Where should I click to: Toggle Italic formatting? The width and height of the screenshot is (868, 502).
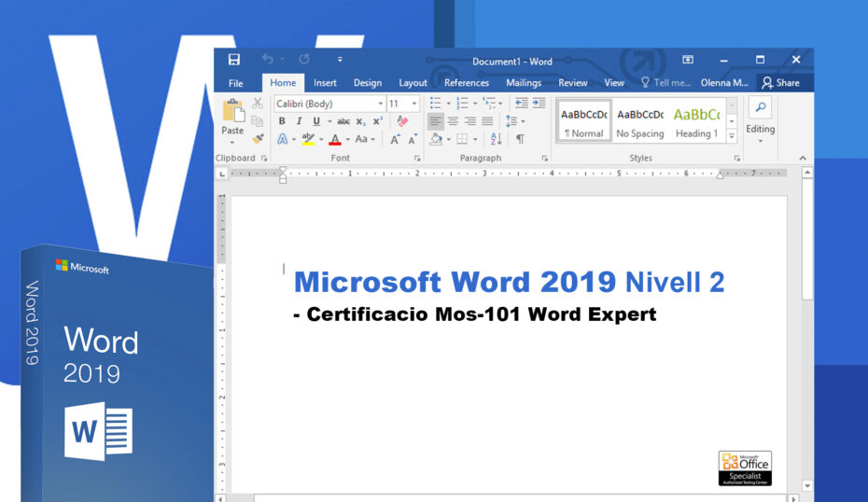tap(299, 121)
